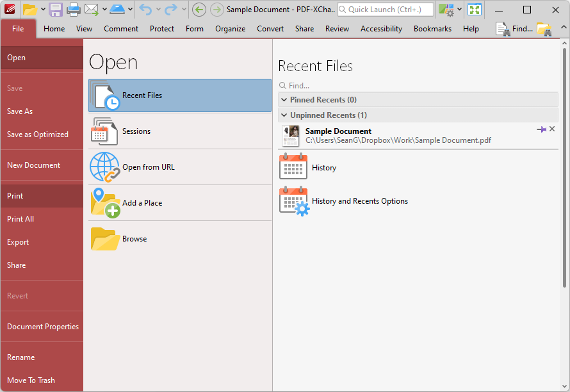Click History and Recents Options gear calendar icon
570x392 pixels.
[295, 201]
